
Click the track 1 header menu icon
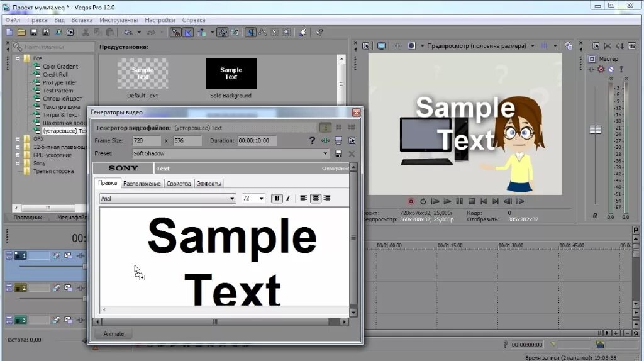9,256
